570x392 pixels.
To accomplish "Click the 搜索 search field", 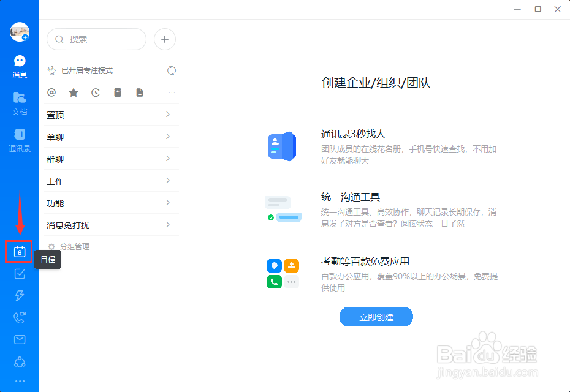I will tap(96, 39).
